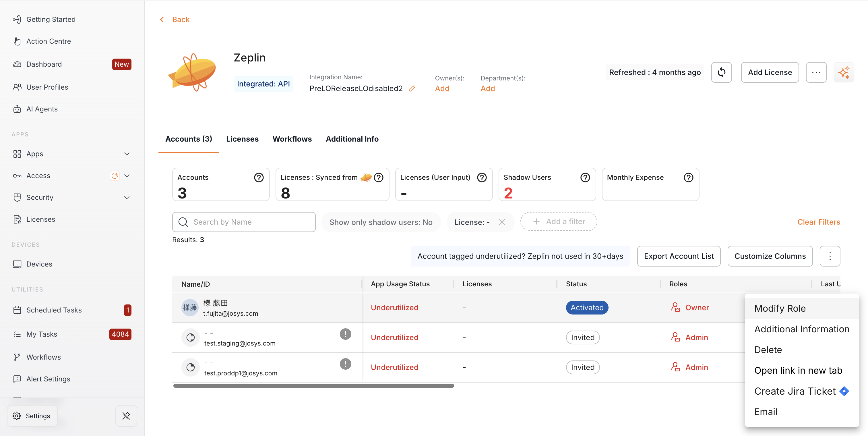Open the vertical dots menu beside Customize Columns
The width and height of the screenshot is (868, 436).
(830, 256)
